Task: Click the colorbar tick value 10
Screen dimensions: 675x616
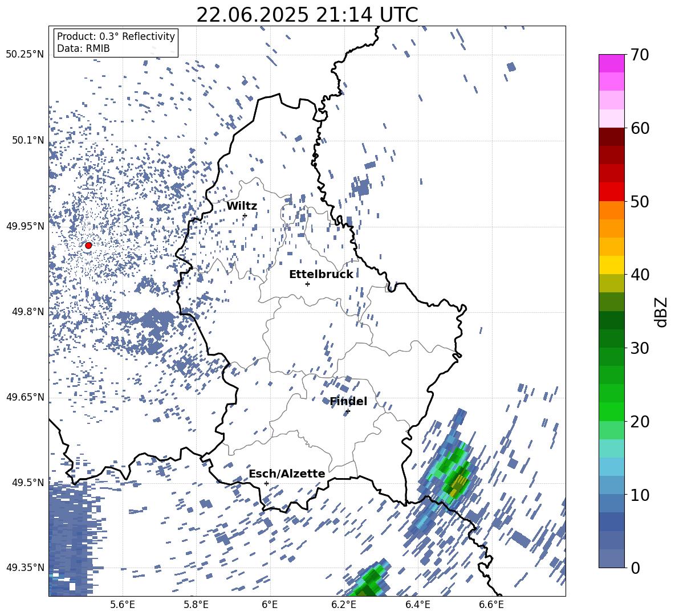Action: [x=640, y=495]
